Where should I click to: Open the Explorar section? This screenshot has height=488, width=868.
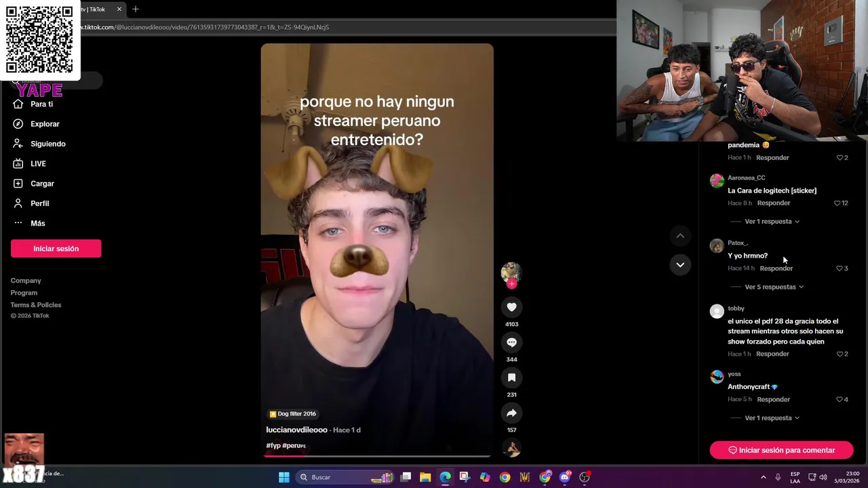click(x=36, y=124)
